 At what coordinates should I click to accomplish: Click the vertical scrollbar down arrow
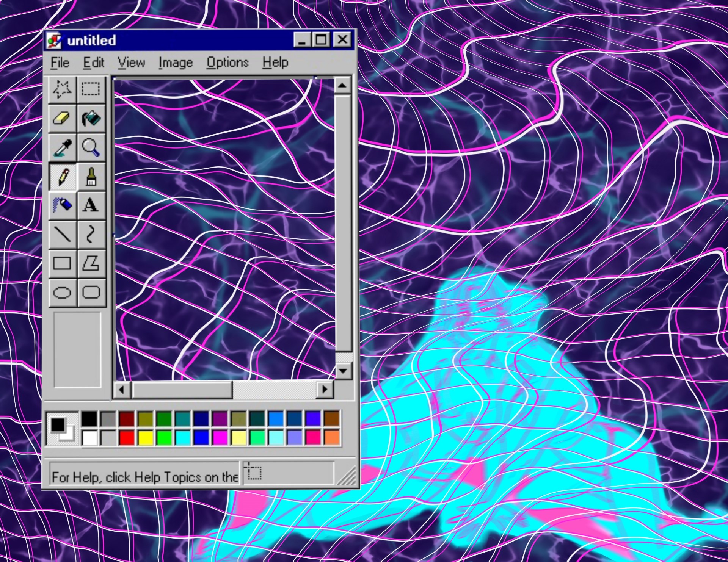[x=343, y=371]
